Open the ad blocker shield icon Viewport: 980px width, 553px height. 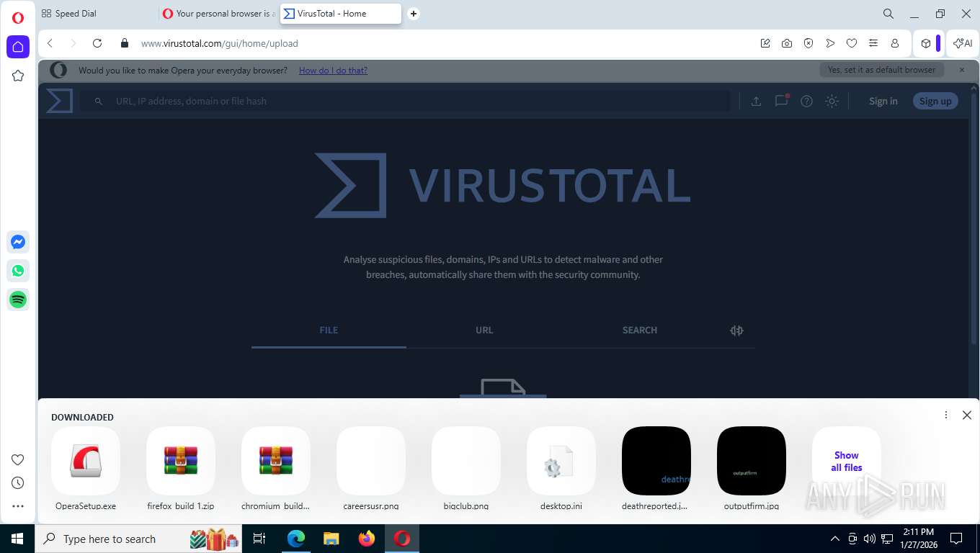[x=808, y=43]
